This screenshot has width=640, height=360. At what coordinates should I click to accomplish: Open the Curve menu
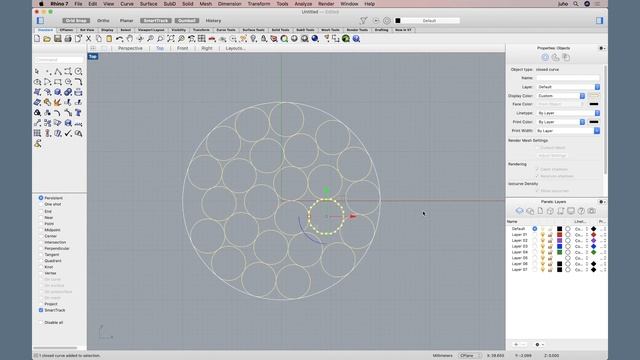tap(127, 4)
